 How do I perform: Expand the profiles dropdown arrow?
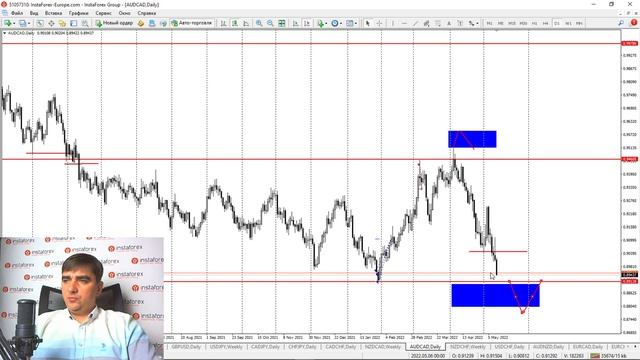pyautogui.click(x=29, y=24)
